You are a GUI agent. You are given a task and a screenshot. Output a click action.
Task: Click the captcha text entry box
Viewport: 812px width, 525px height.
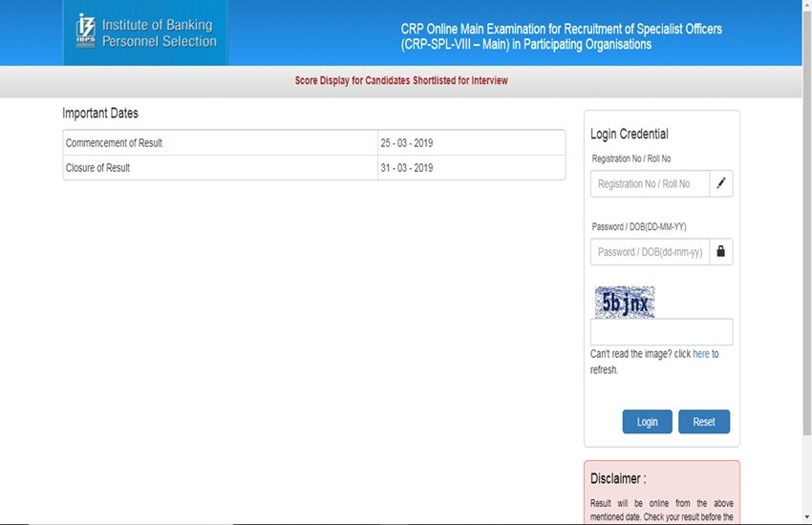coord(661,331)
